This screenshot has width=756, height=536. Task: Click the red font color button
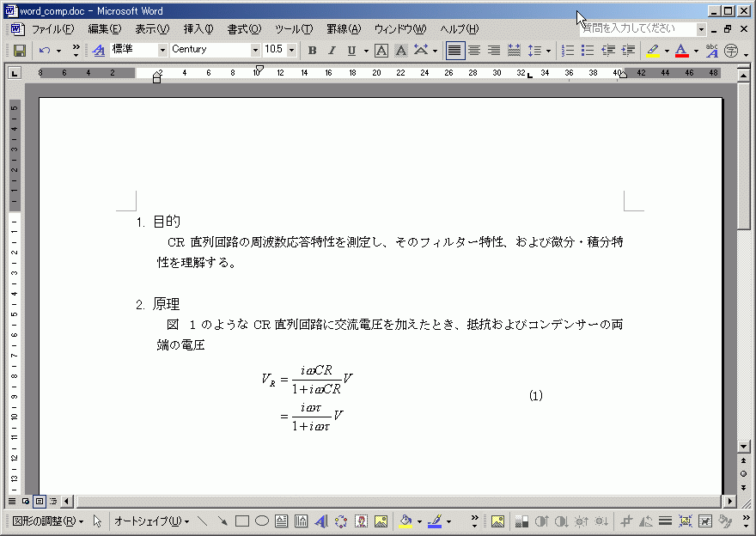tap(681, 51)
